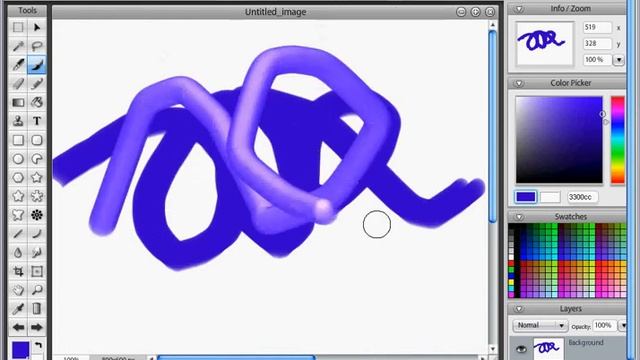Click the hex color field 3300cc

[x=582, y=197]
